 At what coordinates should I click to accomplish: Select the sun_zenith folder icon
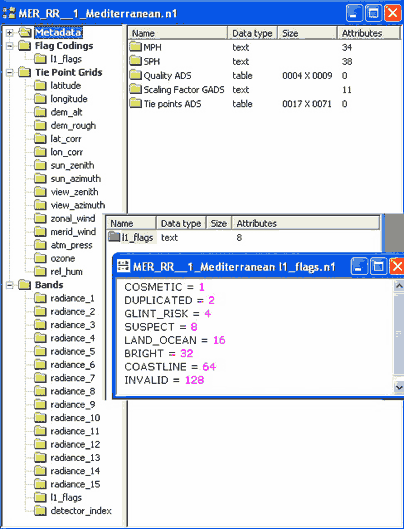coord(40,165)
